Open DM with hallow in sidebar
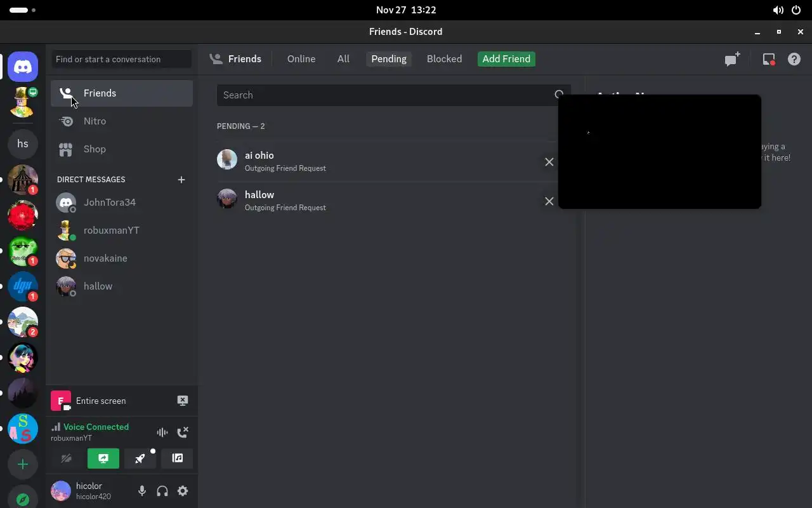 (x=122, y=286)
